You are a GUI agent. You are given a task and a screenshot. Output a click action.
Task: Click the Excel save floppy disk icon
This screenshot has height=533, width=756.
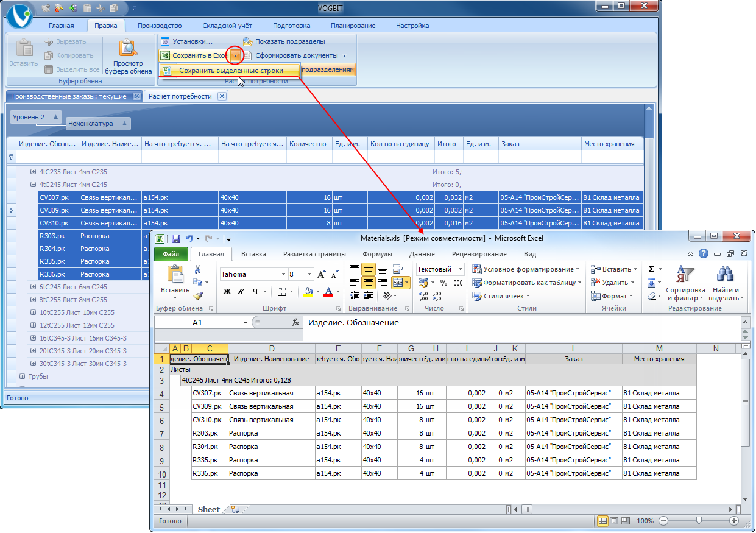click(x=176, y=239)
